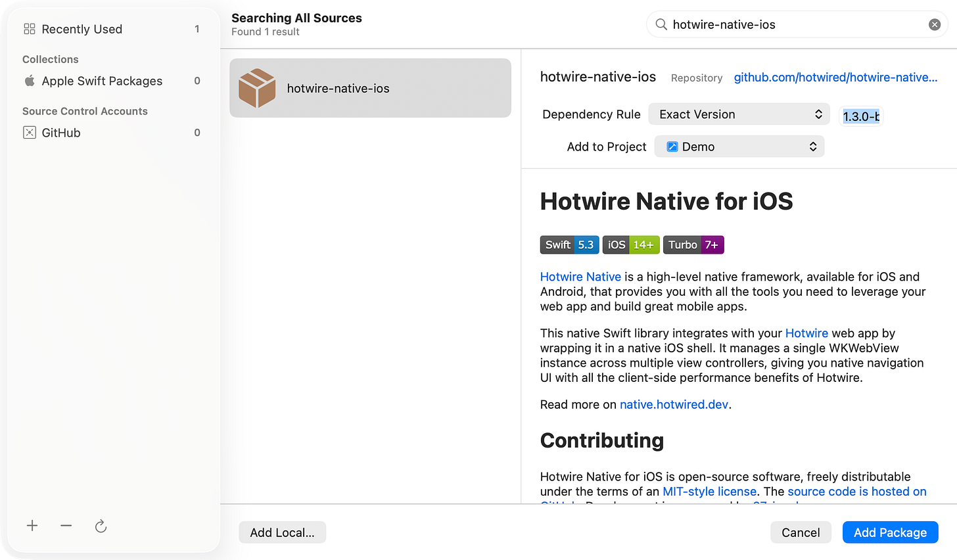957x560 pixels.
Task: Click the Hotwire Native for iOS heading
Action: point(666,201)
